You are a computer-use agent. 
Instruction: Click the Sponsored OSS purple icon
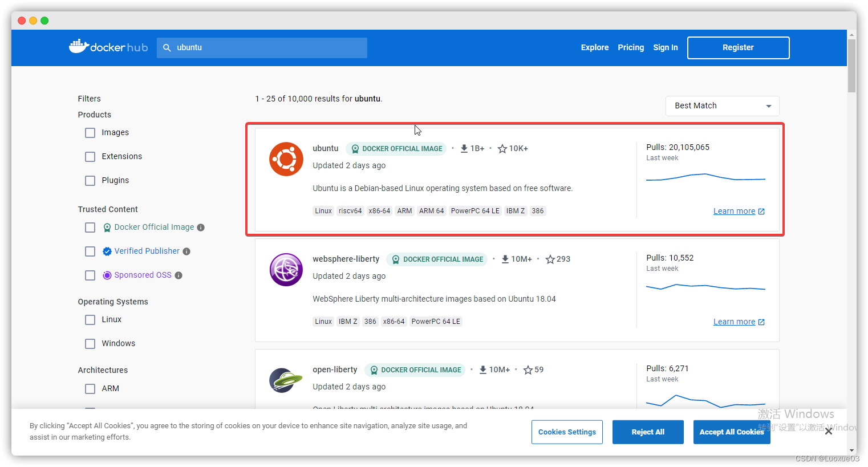coord(107,275)
